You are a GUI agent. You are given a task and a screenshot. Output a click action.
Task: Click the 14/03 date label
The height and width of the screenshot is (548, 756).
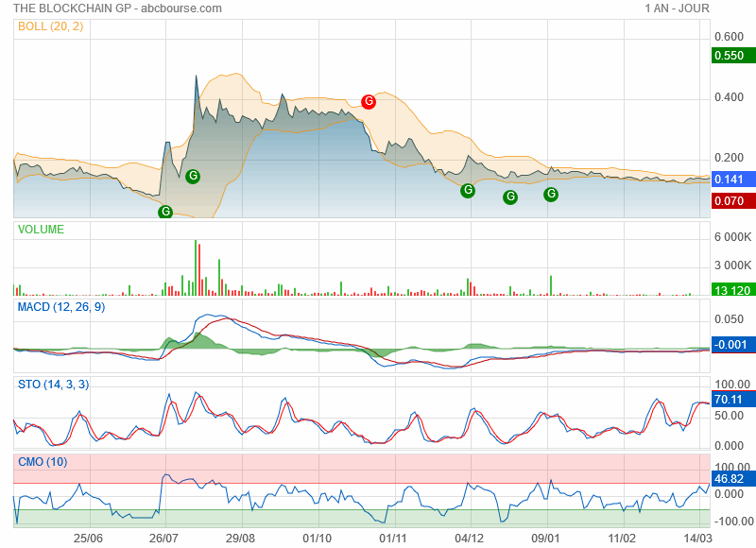click(x=697, y=539)
